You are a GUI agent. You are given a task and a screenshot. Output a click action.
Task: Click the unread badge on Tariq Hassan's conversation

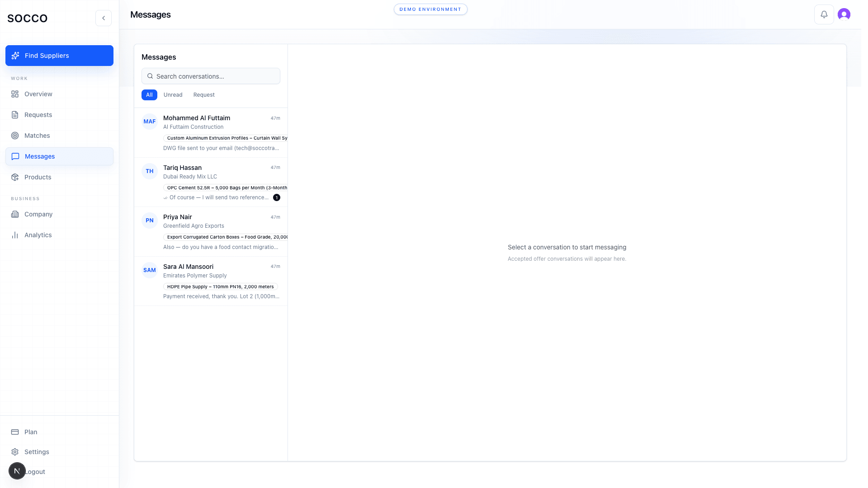pyautogui.click(x=277, y=197)
